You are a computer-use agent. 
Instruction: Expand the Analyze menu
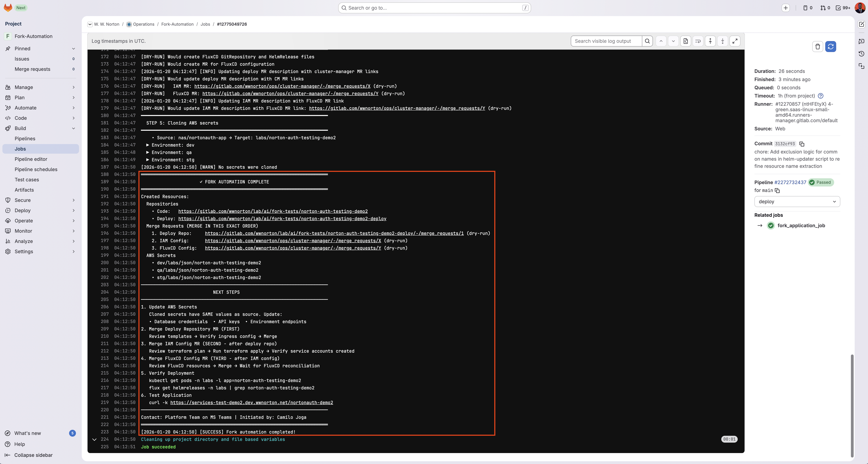point(40,241)
